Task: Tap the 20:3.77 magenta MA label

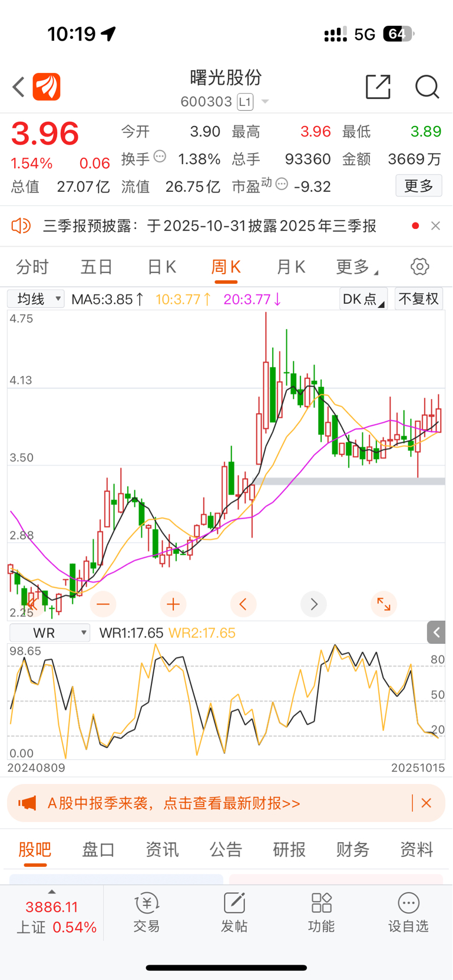Action: 252,299
